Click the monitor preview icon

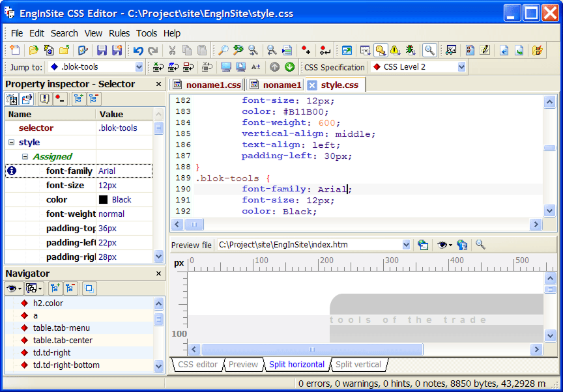pos(226,66)
